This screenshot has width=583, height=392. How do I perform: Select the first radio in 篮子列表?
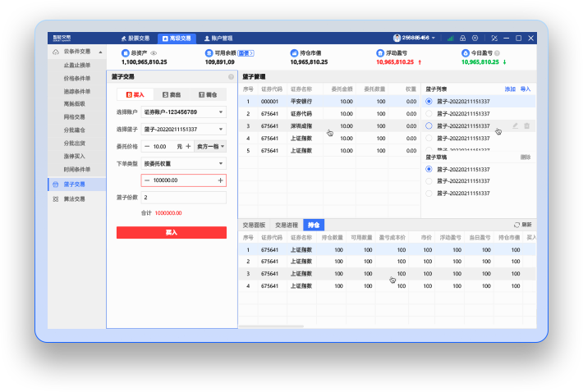pyautogui.click(x=429, y=101)
